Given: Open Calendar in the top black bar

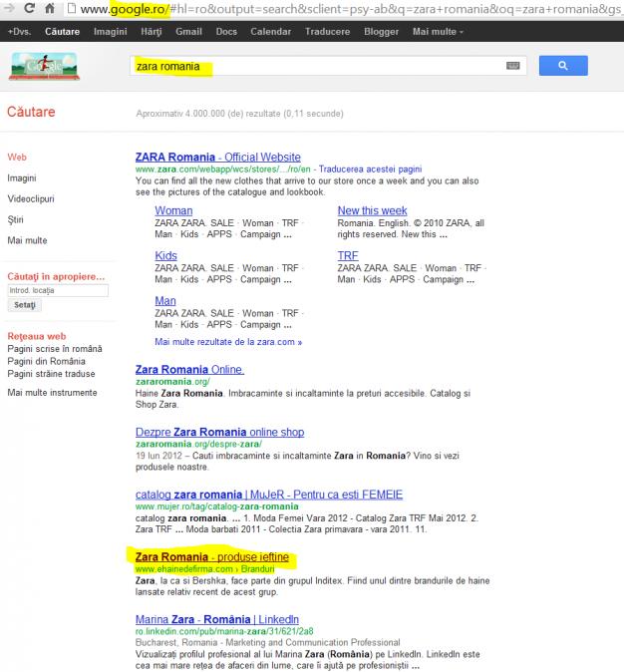Looking at the screenshot, I should 270,32.
